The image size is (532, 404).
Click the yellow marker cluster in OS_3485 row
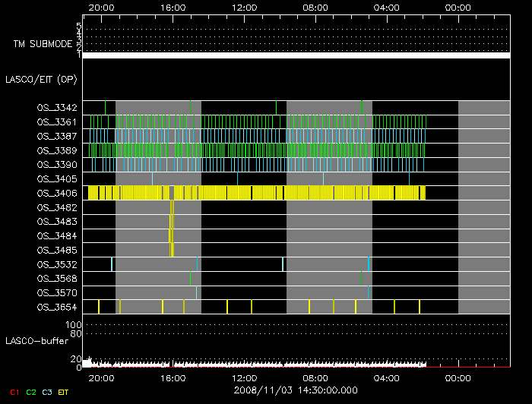172,250
